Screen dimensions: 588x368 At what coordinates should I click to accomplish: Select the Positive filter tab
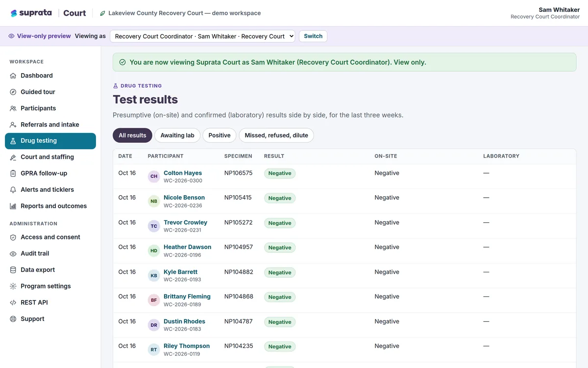(220, 135)
